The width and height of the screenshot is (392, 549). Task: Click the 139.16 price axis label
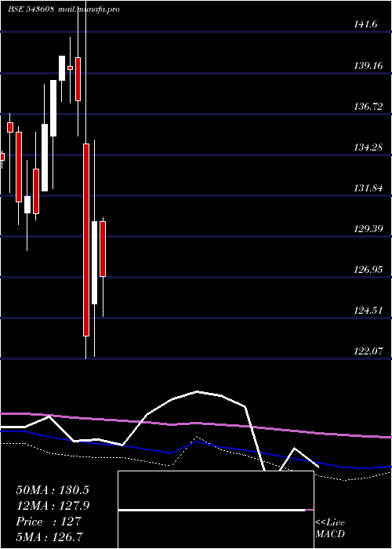368,65
